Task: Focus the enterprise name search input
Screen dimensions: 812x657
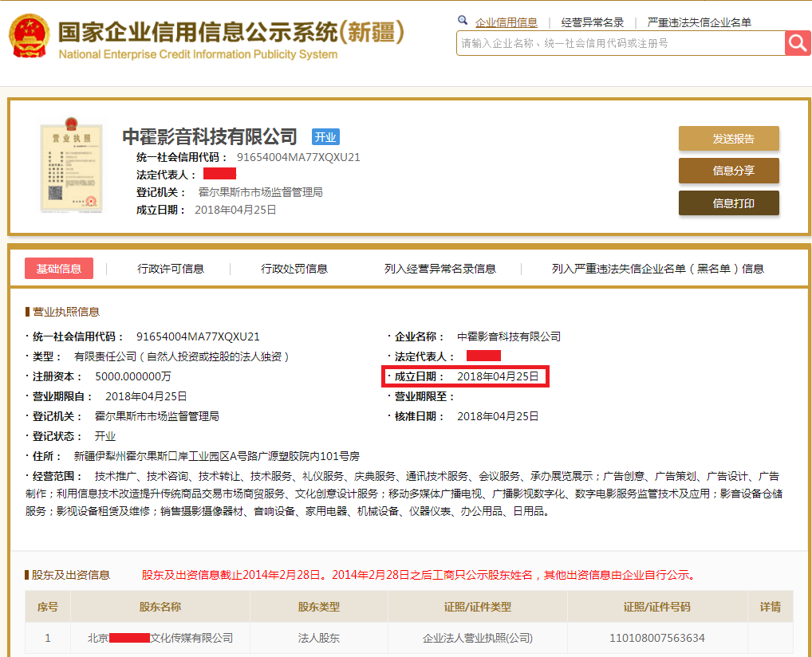Action: [621, 43]
